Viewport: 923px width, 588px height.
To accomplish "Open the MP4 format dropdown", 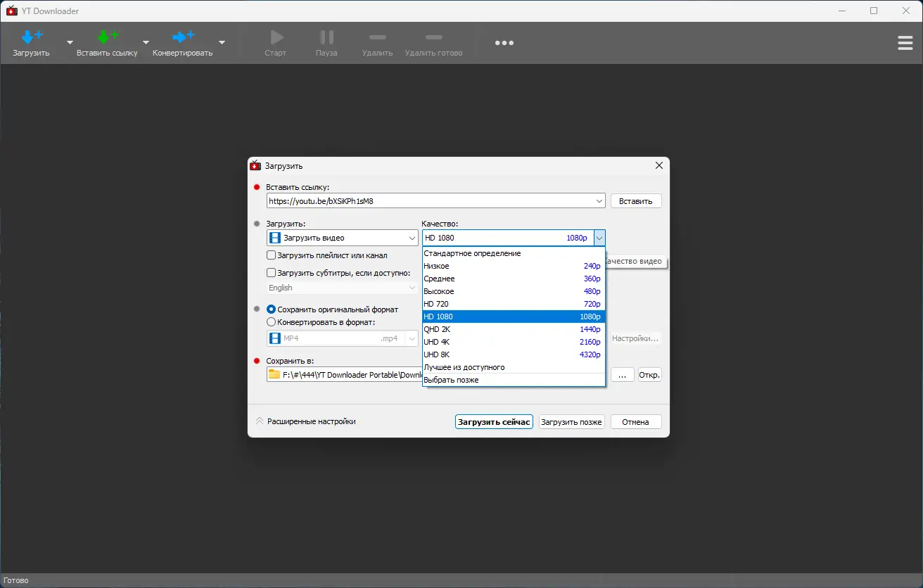I will [343, 338].
